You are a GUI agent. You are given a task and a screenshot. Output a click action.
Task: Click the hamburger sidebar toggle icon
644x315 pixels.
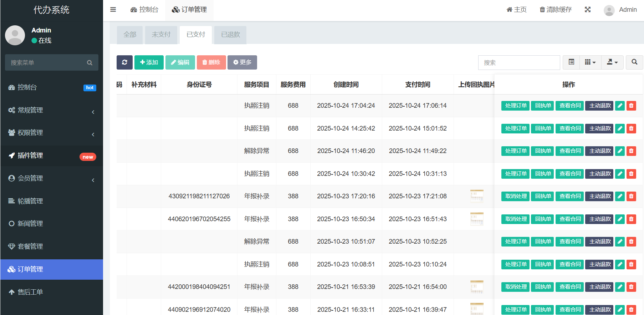tap(113, 10)
